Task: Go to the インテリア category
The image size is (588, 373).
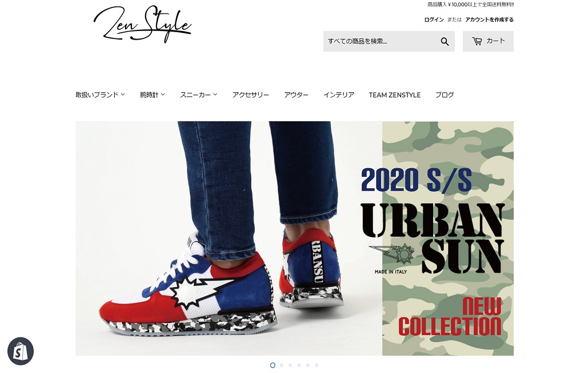Action: [x=338, y=95]
